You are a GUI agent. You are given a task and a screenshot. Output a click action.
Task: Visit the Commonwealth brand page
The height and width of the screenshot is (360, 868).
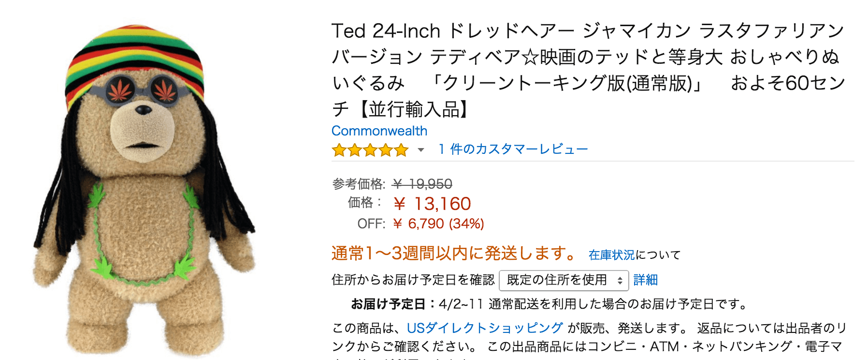[378, 131]
